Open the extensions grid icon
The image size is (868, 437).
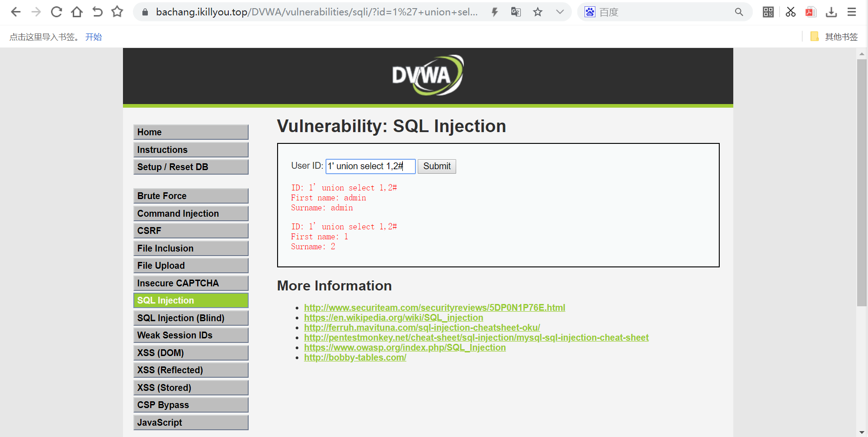tap(768, 12)
